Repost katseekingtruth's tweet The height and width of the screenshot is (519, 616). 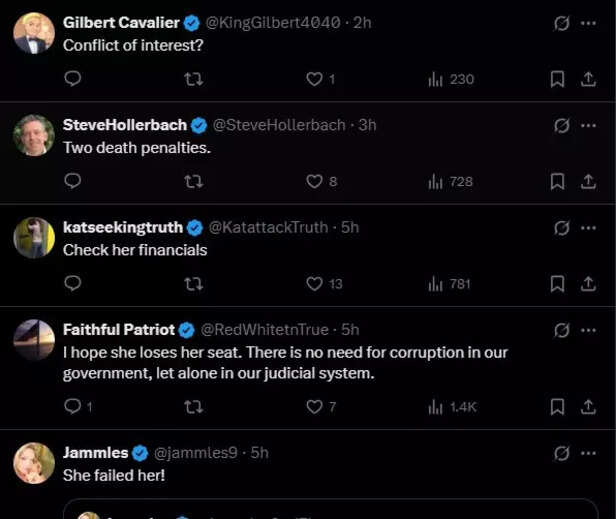point(194,283)
